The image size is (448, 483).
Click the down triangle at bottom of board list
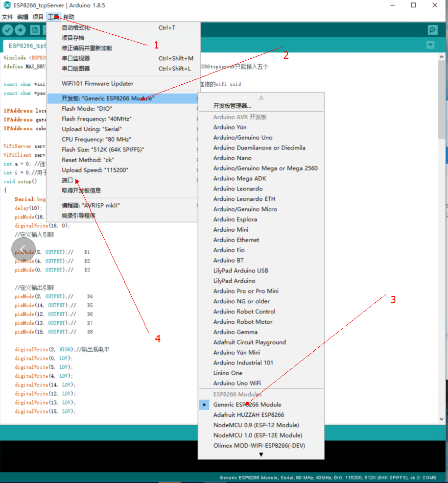coord(261,455)
